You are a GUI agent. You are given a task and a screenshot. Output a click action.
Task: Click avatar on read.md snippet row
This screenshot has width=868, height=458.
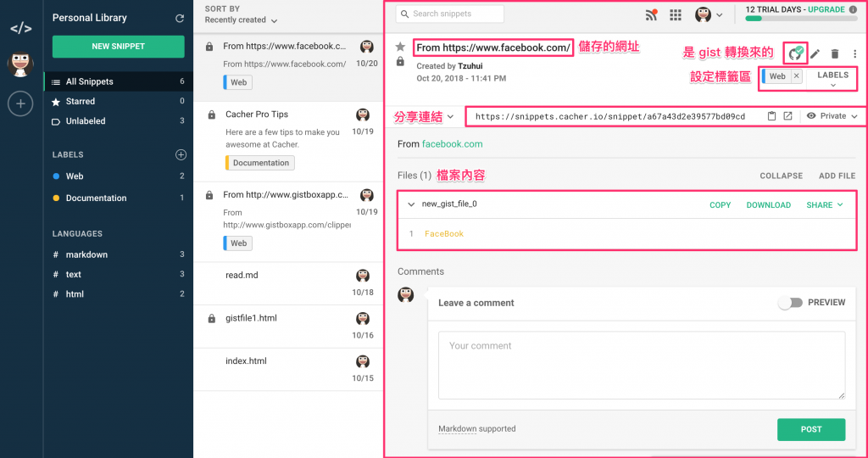pos(363,276)
